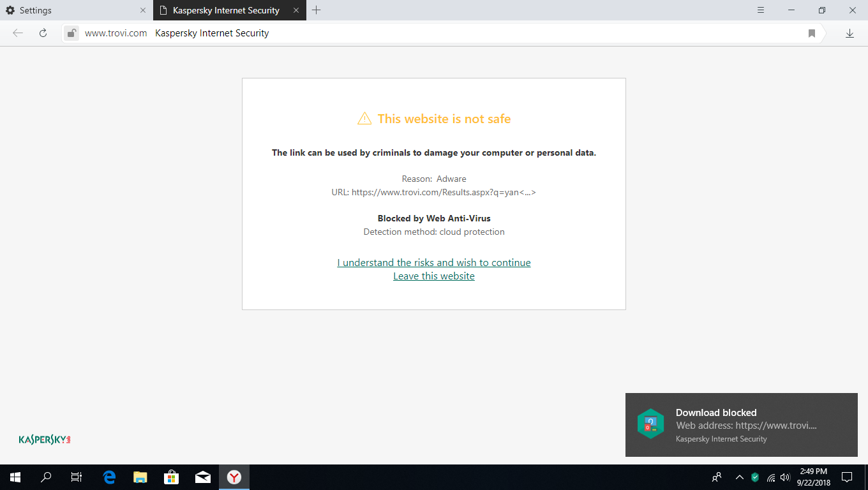This screenshot has height=490, width=868.
Task: Open File Explorer from the taskbar
Action: coord(140,477)
